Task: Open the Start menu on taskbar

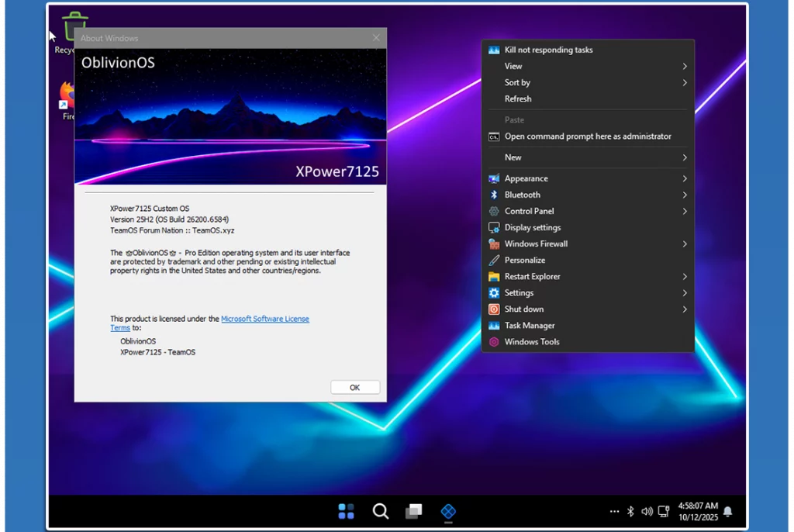Action: click(346, 511)
